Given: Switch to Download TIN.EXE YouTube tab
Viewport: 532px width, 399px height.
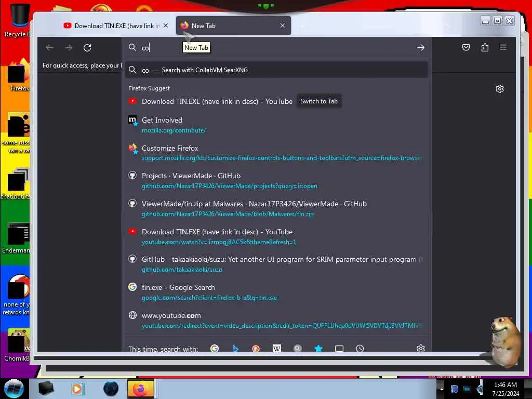Looking at the screenshot, I should (x=116, y=26).
